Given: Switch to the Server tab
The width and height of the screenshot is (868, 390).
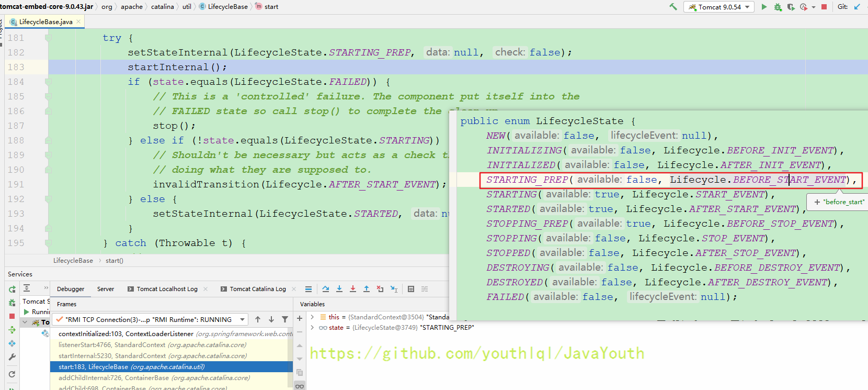Looking at the screenshot, I should point(105,289).
